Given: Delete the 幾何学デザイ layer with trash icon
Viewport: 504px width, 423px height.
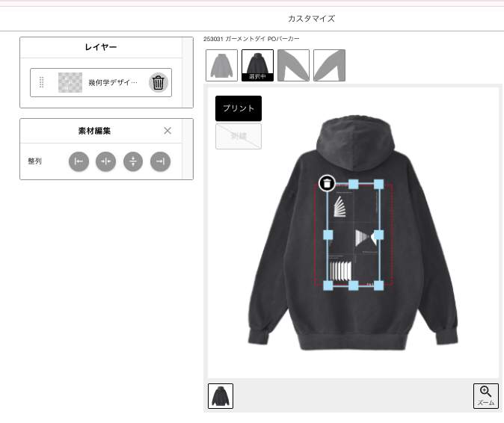Looking at the screenshot, I should [x=158, y=82].
